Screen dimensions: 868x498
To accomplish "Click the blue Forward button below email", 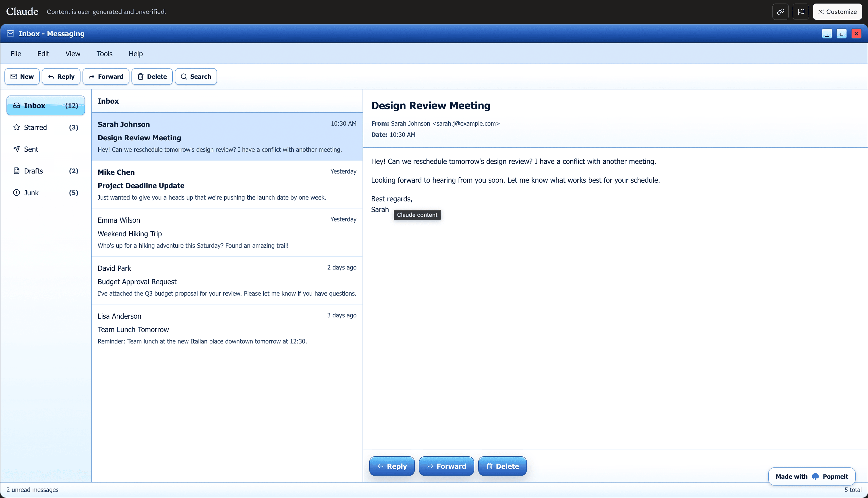I will pos(446,466).
